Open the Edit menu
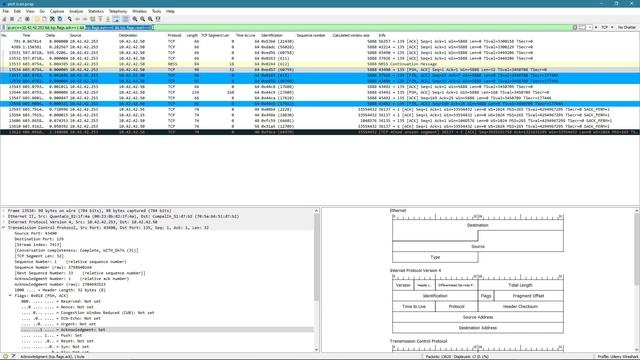This screenshot has width=640, height=360. point(17,11)
